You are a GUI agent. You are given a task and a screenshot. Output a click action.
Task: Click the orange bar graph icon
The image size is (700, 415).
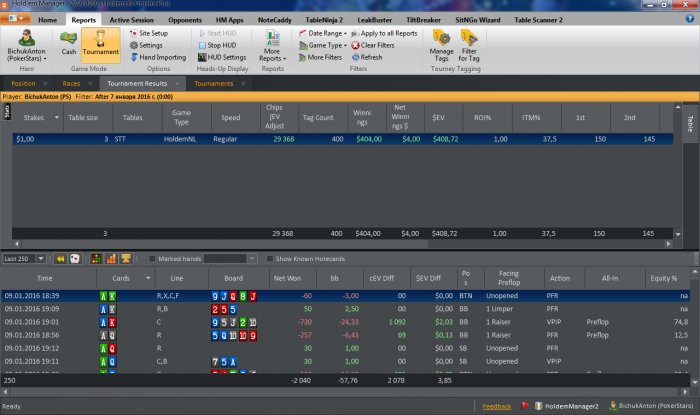(x=111, y=259)
